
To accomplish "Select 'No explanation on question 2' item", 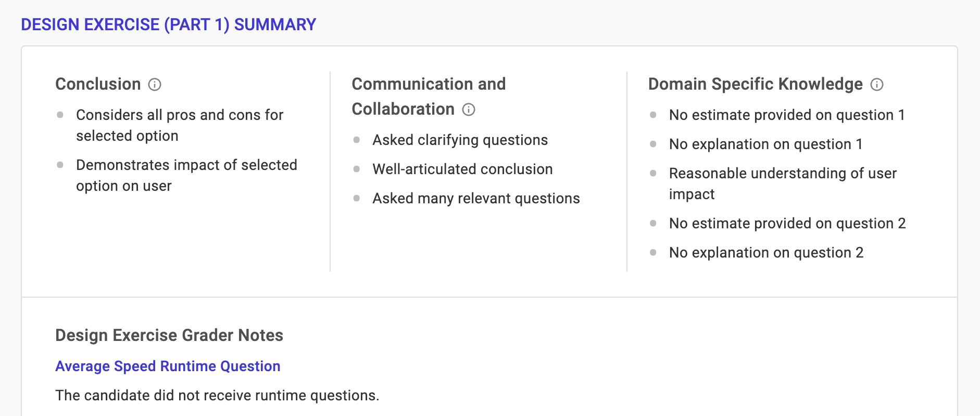I will (x=766, y=252).
